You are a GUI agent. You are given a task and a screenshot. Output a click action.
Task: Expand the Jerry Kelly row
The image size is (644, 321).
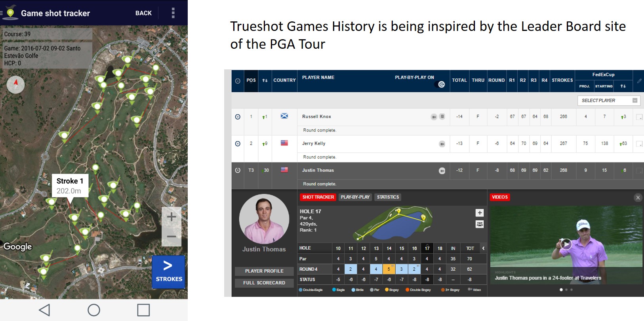click(x=238, y=144)
